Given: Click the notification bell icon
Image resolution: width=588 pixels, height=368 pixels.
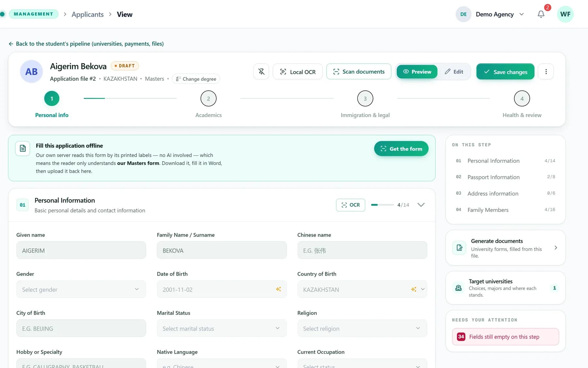Looking at the screenshot, I should [x=541, y=14].
